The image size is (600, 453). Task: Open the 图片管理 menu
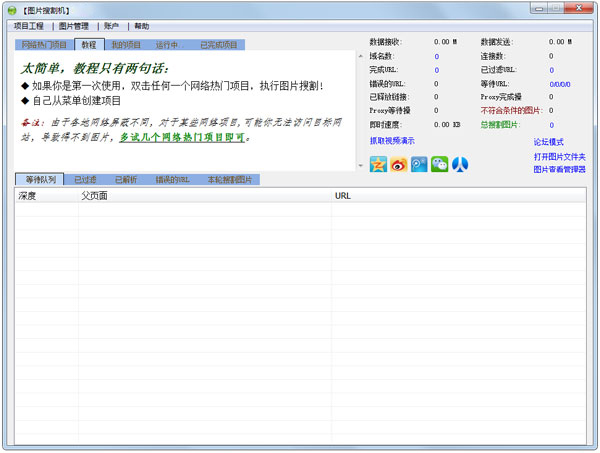[73, 26]
